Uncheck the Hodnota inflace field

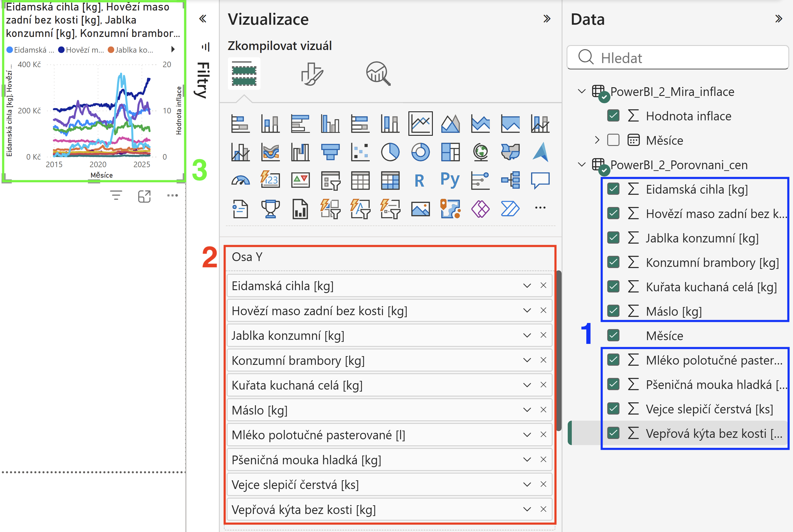[613, 116]
